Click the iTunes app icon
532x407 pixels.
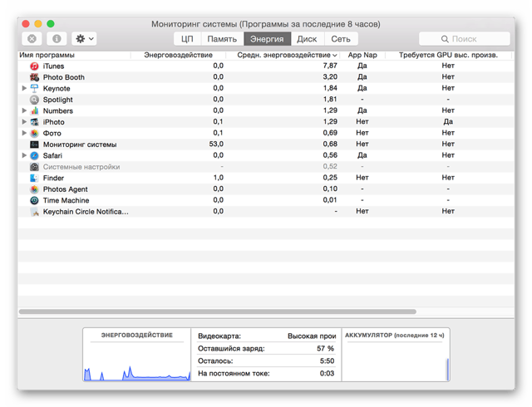coord(34,66)
